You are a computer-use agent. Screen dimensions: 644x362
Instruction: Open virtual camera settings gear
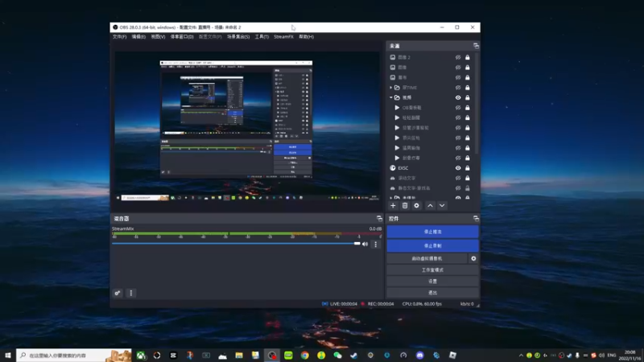(473, 258)
